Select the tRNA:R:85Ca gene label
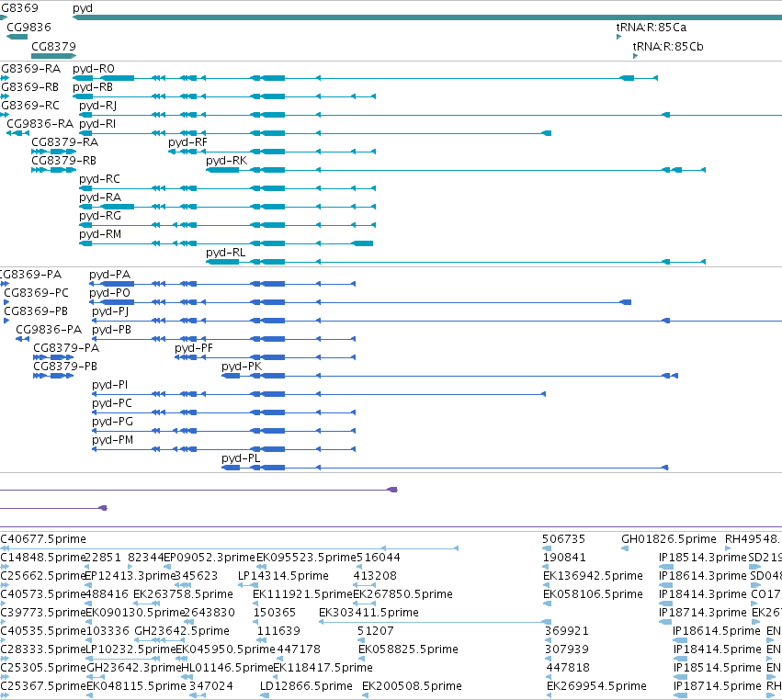Image resolution: width=782 pixels, height=700 pixels. pos(652,27)
